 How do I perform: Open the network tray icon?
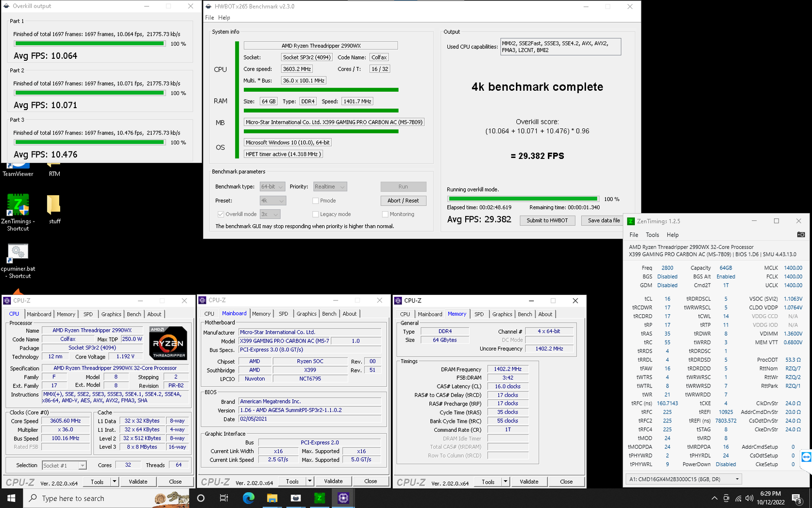click(738, 498)
